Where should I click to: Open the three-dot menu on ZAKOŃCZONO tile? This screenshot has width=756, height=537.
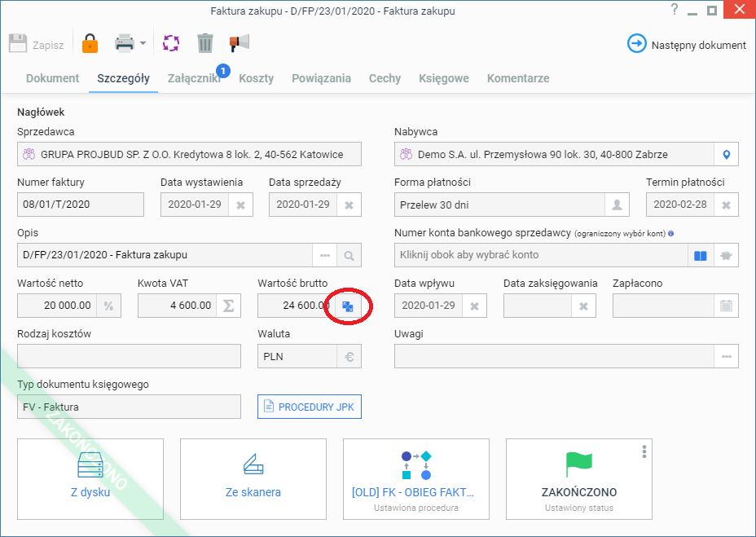644,451
